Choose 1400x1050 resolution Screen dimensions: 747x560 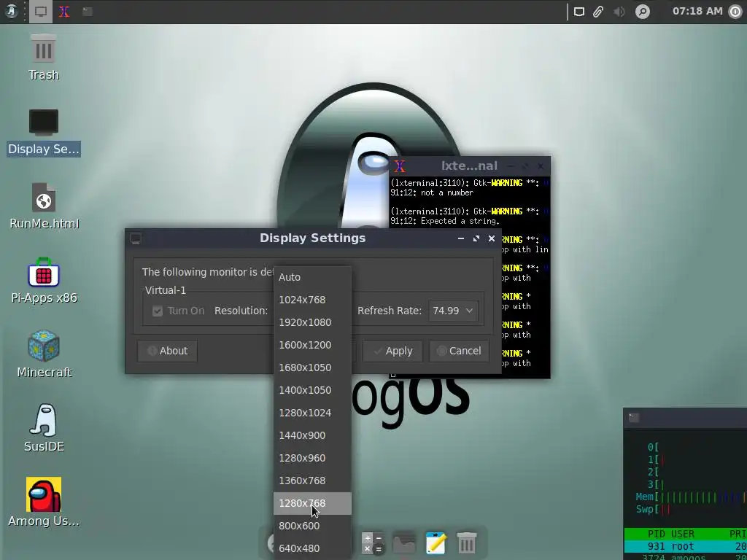pos(312,390)
